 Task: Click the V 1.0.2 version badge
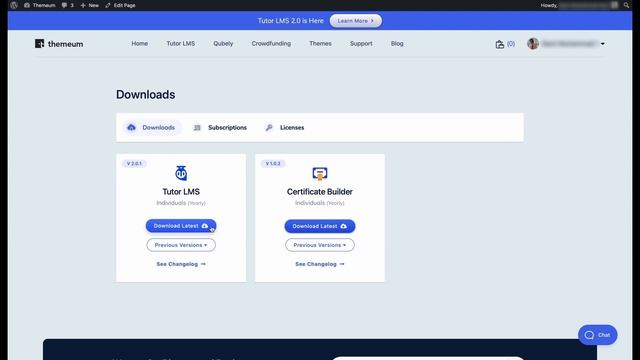pyautogui.click(x=273, y=164)
